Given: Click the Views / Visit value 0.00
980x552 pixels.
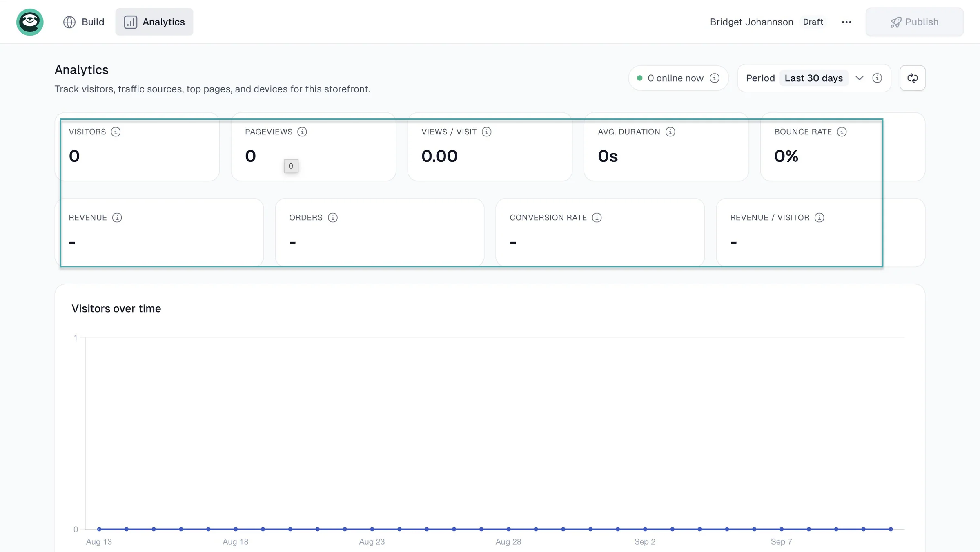Looking at the screenshot, I should tap(439, 156).
